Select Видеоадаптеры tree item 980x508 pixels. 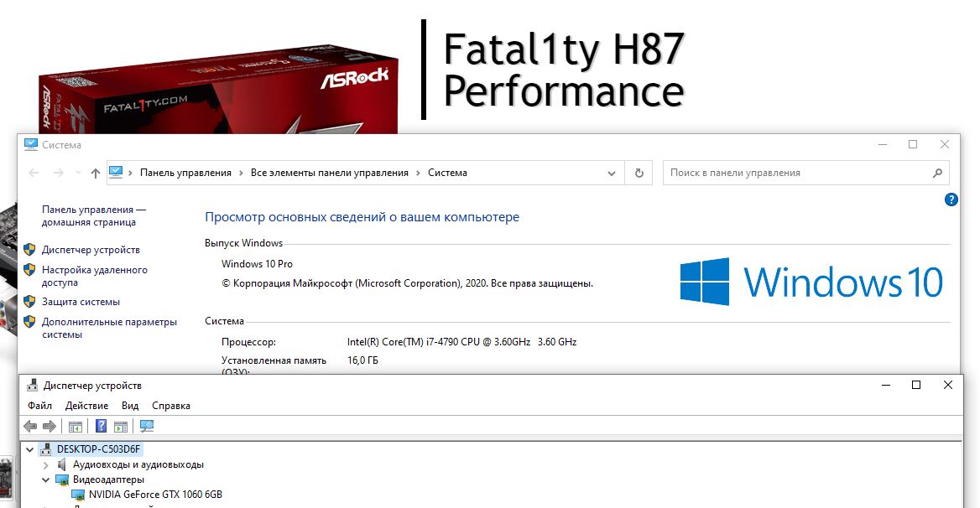pos(108,479)
